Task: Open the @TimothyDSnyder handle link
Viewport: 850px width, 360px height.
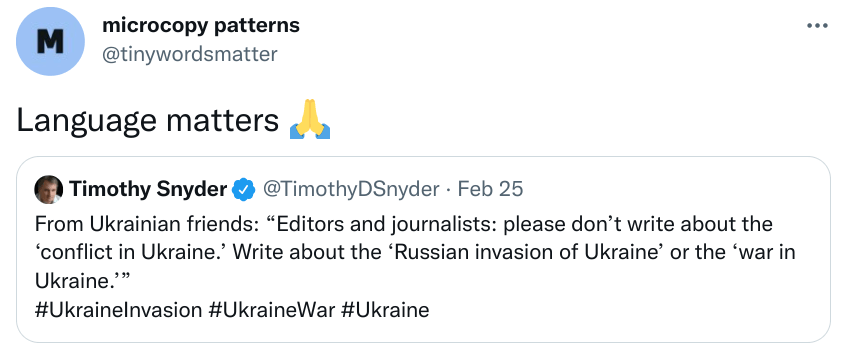Action: coord(351,189)
